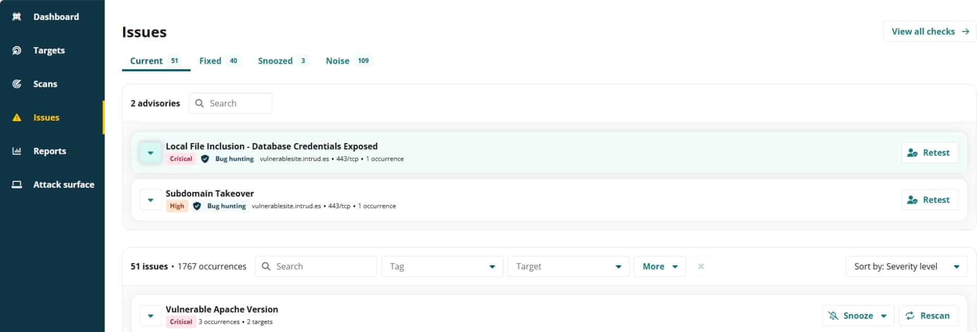Open the Sort by Severity level dropdown

[x=906, y=266]
